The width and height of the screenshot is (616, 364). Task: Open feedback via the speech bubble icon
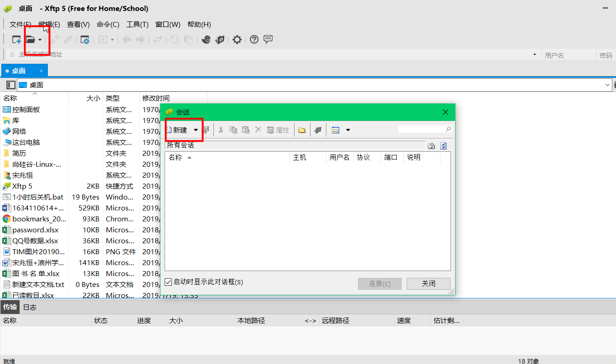(268, 39)
